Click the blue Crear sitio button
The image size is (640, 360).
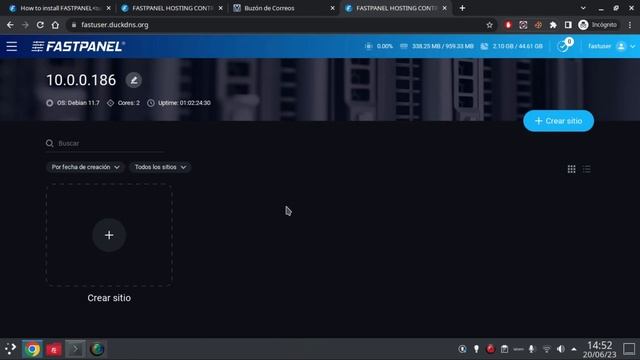pyautogui.click(x=558, y=121)
